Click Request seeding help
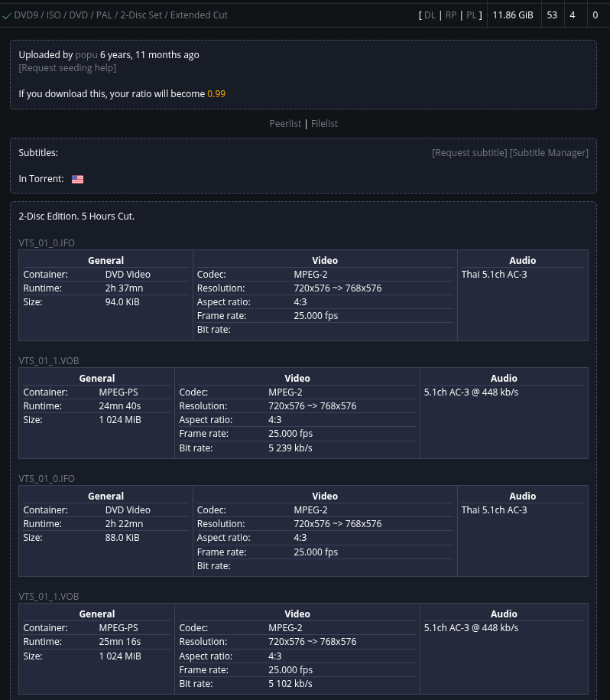Viewport: 610px width, 700px height. [67, 68]
